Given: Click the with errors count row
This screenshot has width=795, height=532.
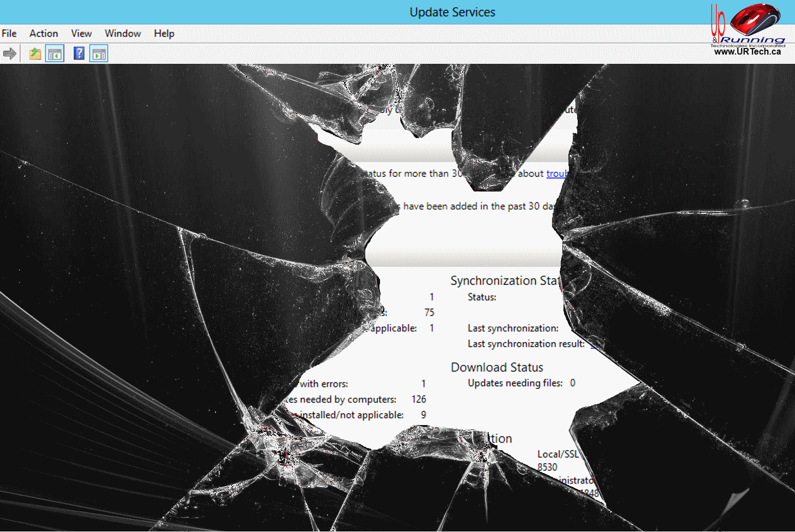Looking at the screenshot, I should [x=324, y=384].
